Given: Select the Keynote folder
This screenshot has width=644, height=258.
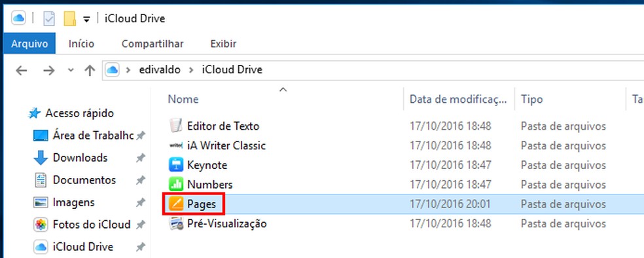Looking at the screenshot, I should [207, 165].
